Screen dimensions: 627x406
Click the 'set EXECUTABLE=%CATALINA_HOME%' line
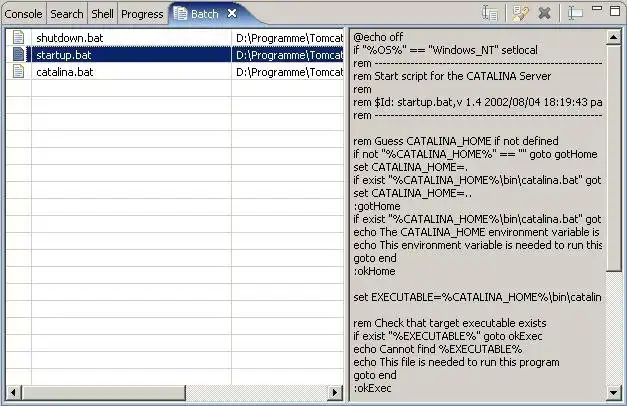pyautogui.click(x=477, y=297)
